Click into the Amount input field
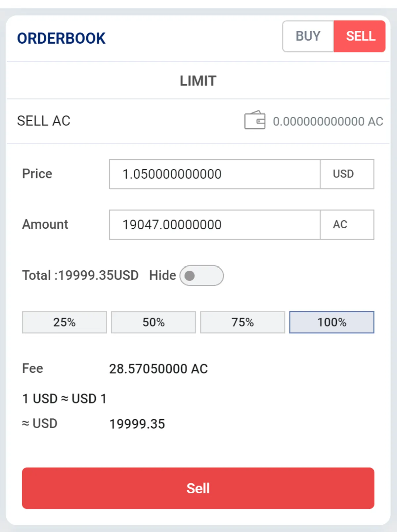Screen dimensions: 397x532 214,225
